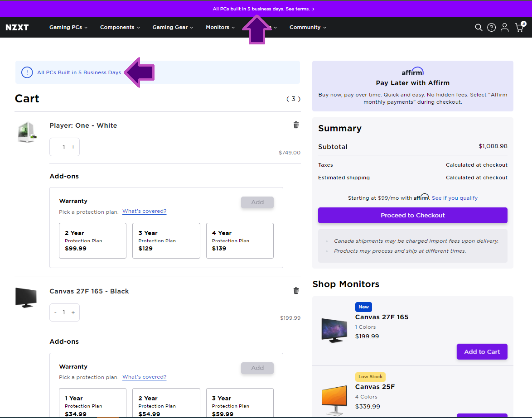This screenshot has height=418, width=532.
Task: Go to homepage via NZXT logo
Action: point(17,28)
